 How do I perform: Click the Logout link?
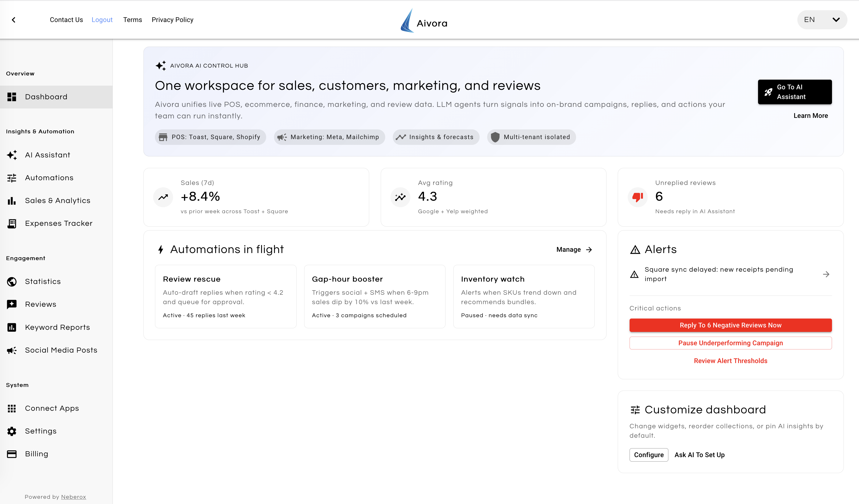tap(102, 20)
